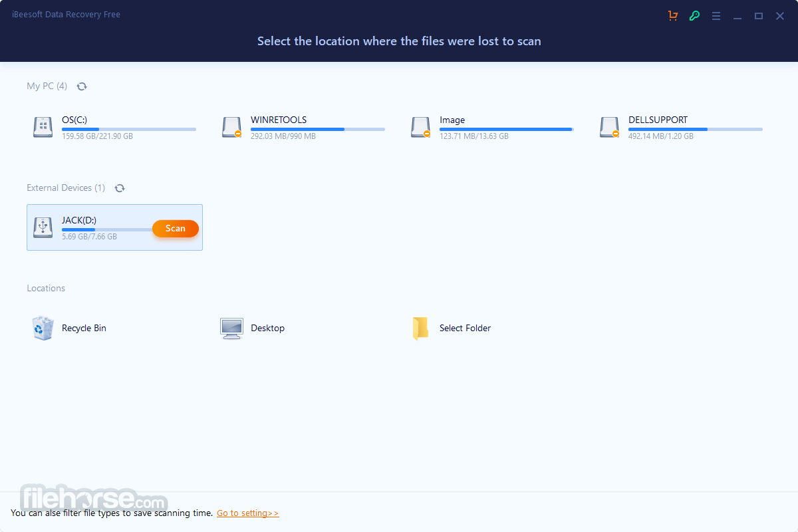Click the OS(C:) drive label

tap(74, 120)
